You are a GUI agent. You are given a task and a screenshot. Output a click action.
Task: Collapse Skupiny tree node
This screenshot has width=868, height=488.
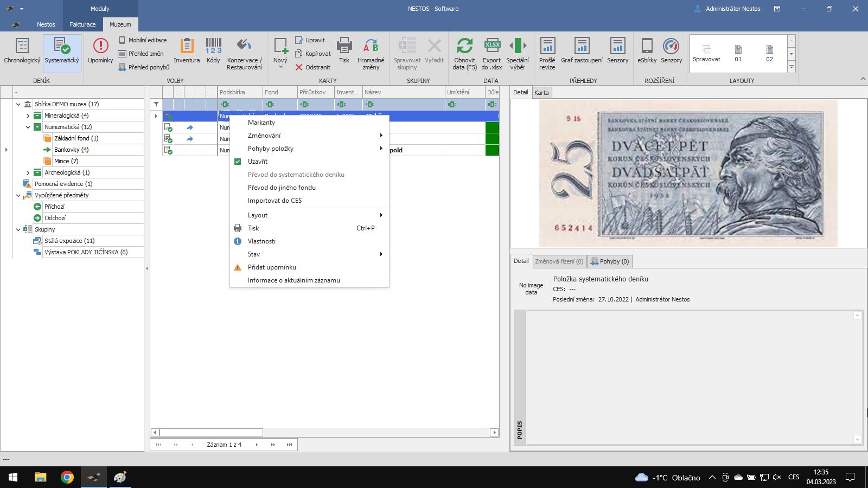pyautogui.click(x=18, y=229)
